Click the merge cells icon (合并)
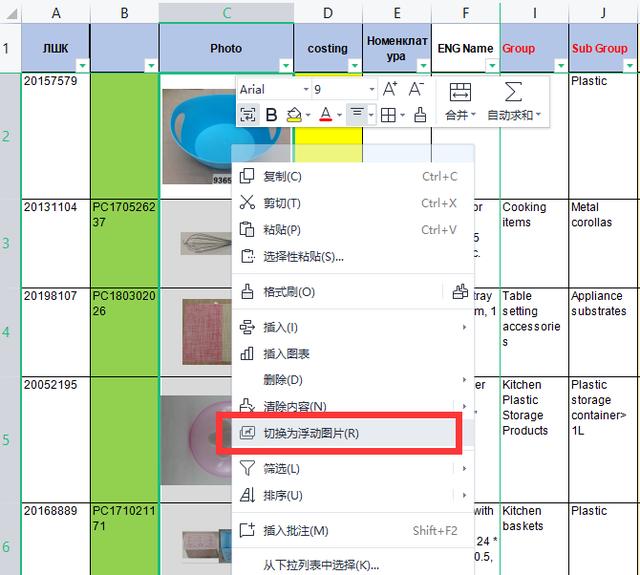Image resolution: width=640 pixels, height=575 pixels. pyautogui.click(x=460, y=92)
